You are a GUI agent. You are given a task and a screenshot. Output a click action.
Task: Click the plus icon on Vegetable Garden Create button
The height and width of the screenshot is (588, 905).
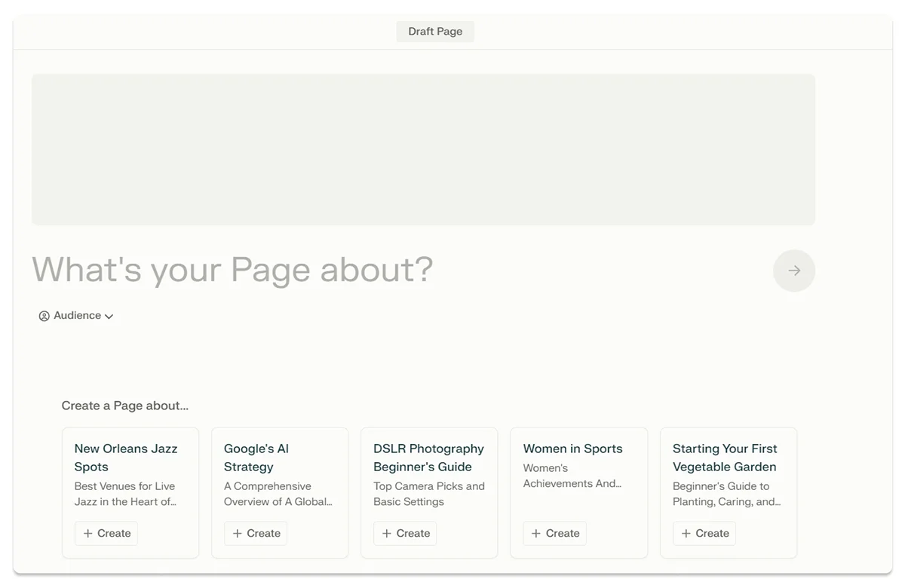(x=686, y=533)
